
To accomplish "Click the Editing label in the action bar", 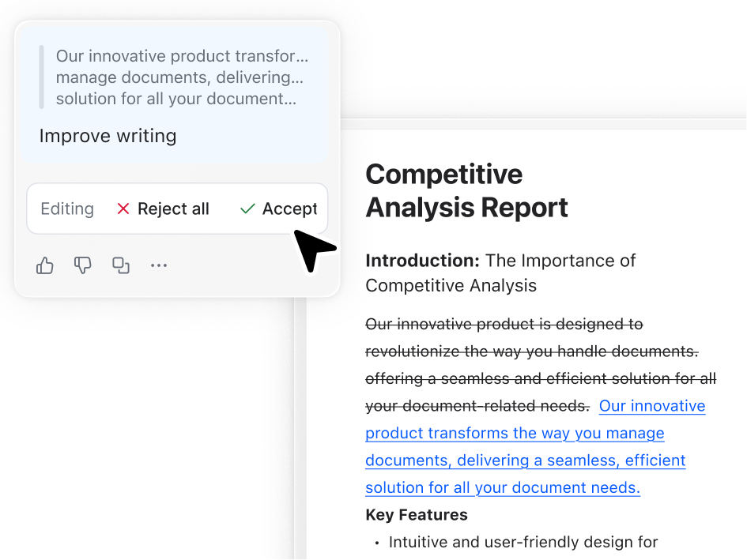I will (67, 209).
